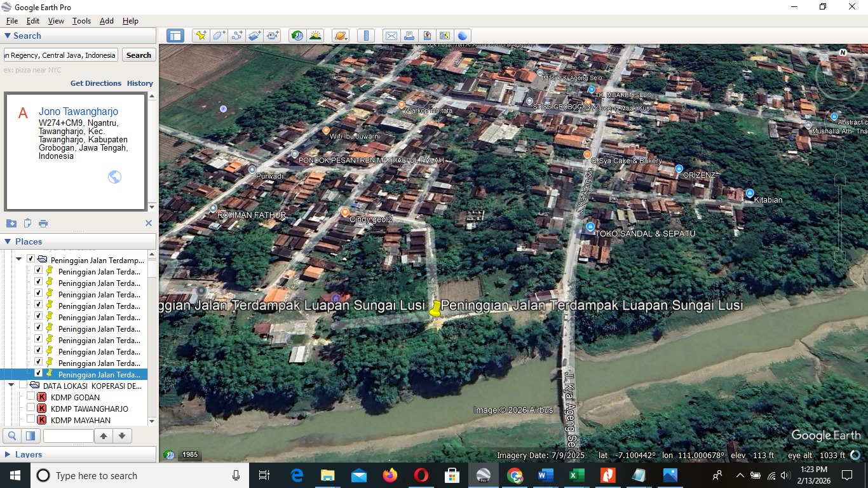This screenshot has height=488, width=868.
Task: Check the DATA LOKASI KOPERASI folder checkbox
Action: [x=23, y=385]
